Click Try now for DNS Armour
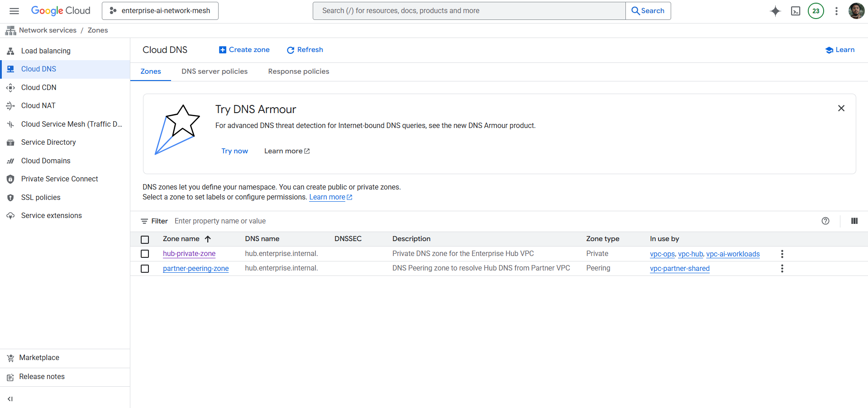The width and height of the screenshot is (868, 408). (x=235, y=151)
